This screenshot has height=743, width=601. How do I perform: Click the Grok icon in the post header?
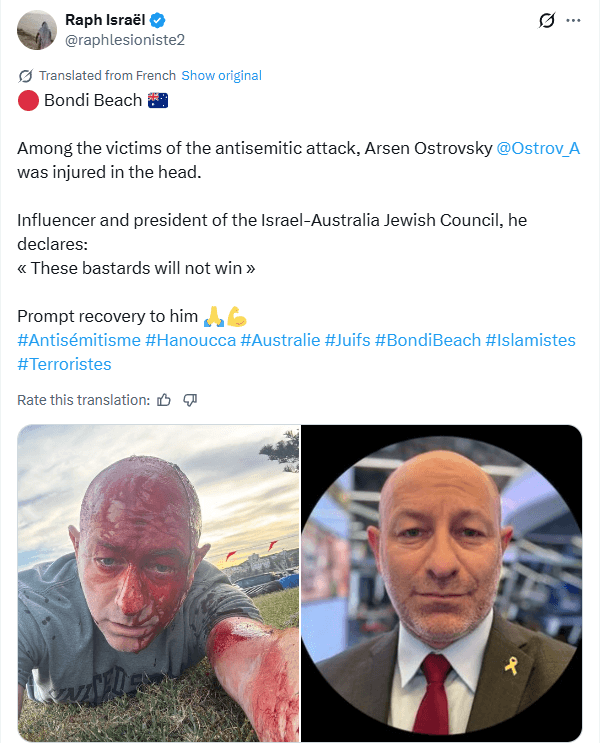[546, 20]
